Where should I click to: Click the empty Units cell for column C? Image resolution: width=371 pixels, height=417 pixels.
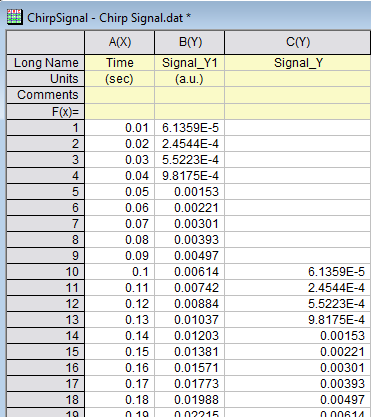click(x=298, y=79)
